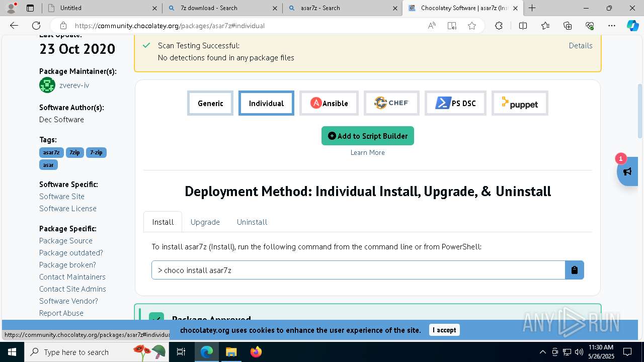Open Edge settings and more menu
The image size is (644, 362).
click(x=612, y=26)
